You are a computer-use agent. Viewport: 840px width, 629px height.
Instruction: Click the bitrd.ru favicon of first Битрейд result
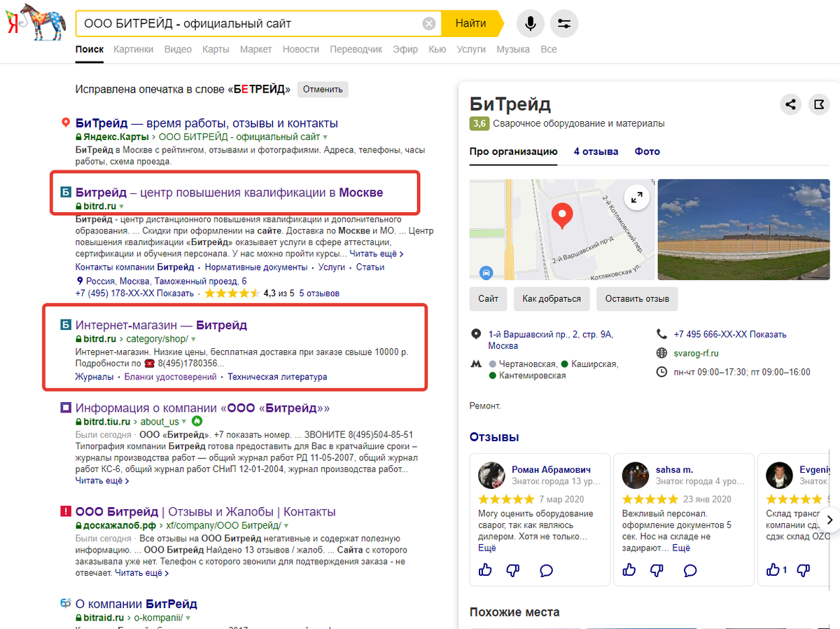[66, 193]
